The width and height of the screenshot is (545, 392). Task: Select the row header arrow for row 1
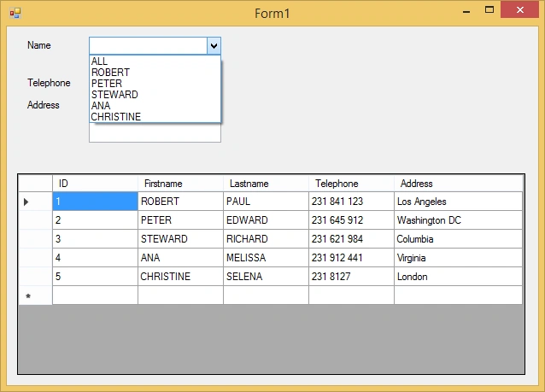(x=36, y=202)
